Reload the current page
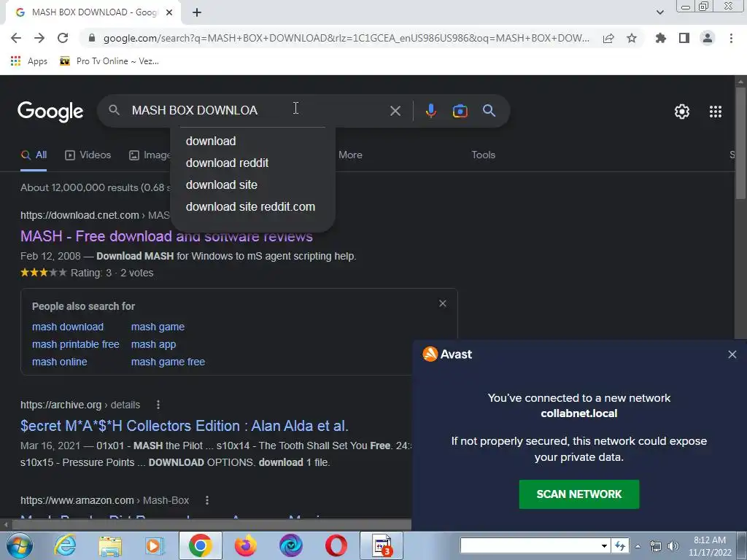 63,38
